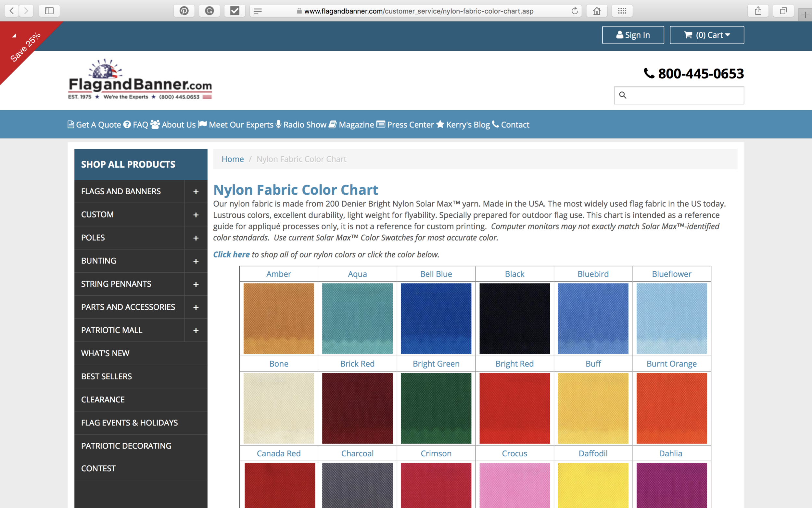Expand String Pennants plus sign
The width and height of the screenshot is (812, 508).
196,284
